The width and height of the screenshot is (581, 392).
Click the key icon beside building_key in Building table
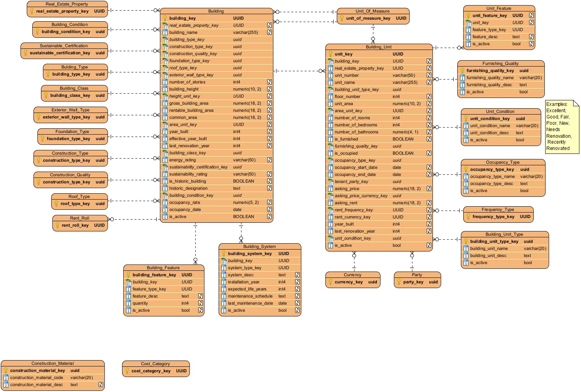coord(165,18)
